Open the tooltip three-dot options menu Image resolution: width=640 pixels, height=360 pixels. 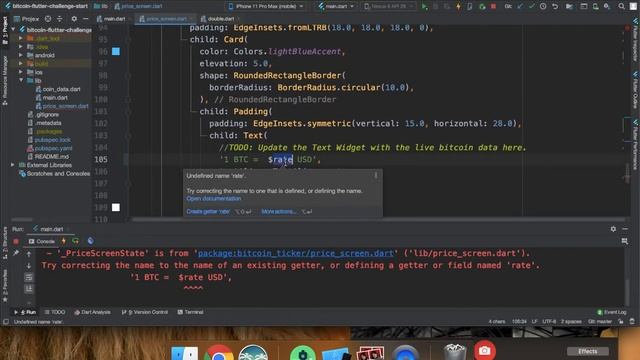pyautogui.click(x=376, y=176)
